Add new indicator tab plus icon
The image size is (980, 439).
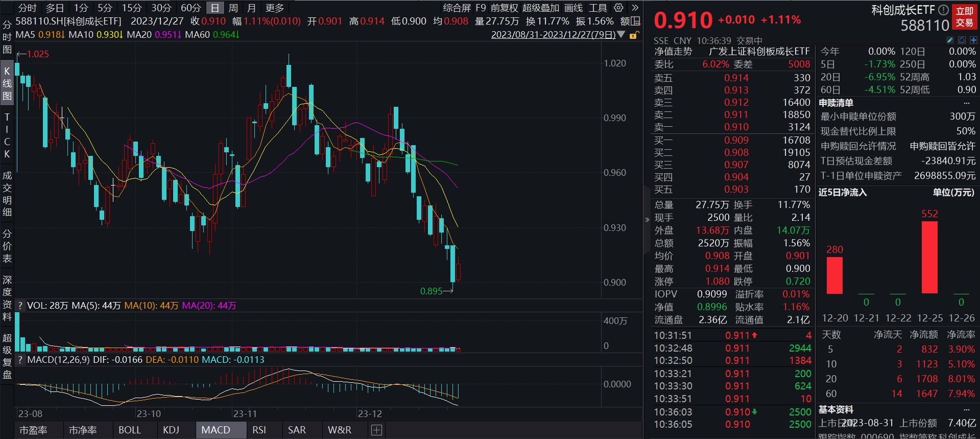click(376, 430)
